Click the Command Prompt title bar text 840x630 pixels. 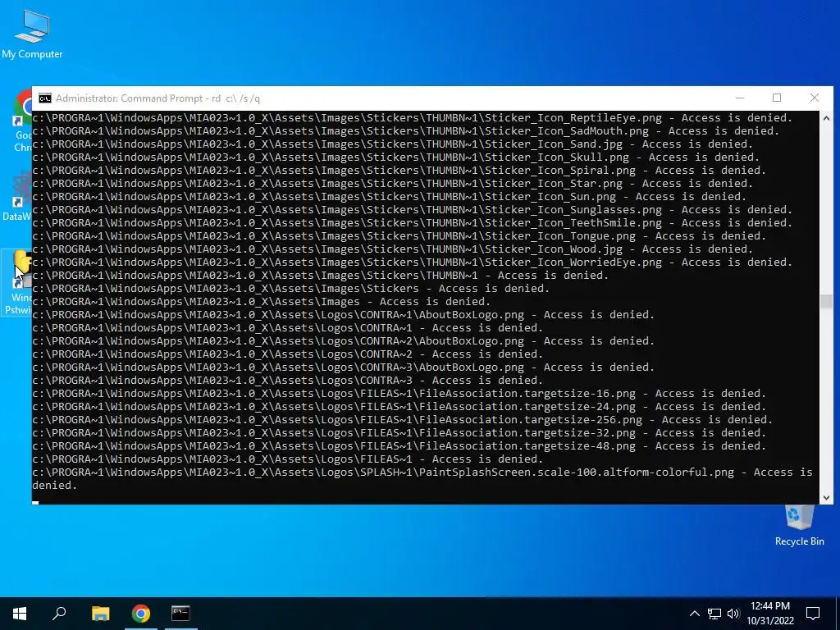pyautogui.click(x=158, y=98)
